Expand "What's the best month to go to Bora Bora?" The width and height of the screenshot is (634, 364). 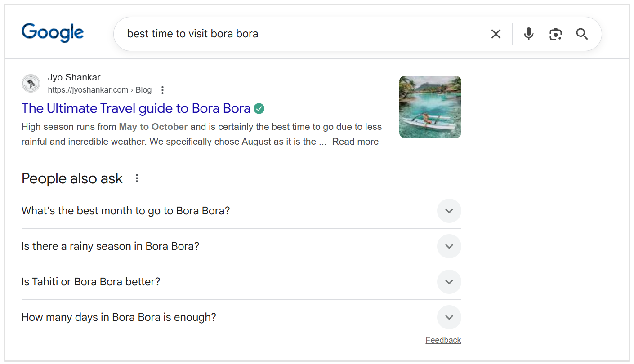449,210
